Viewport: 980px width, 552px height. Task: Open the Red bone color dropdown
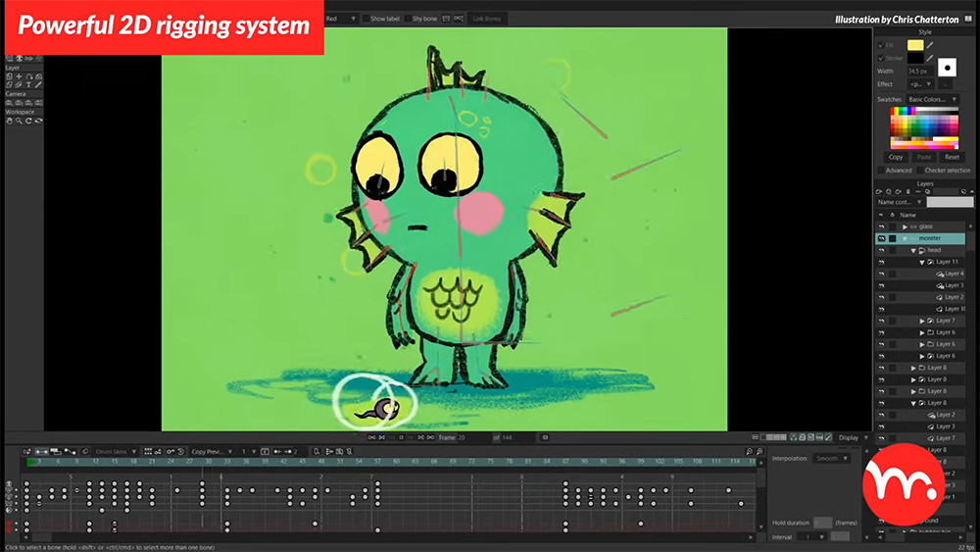(x=341, y=19)
